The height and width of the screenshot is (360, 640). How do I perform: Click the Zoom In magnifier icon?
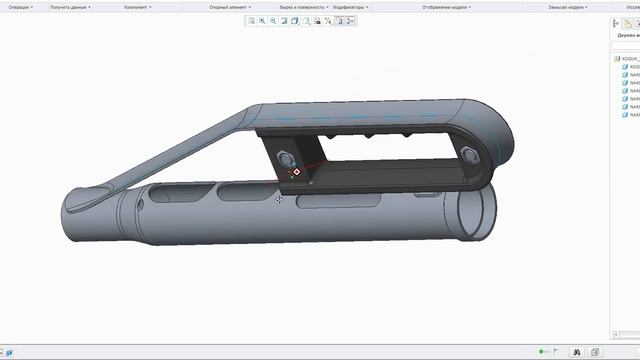[x=262, y=21]
